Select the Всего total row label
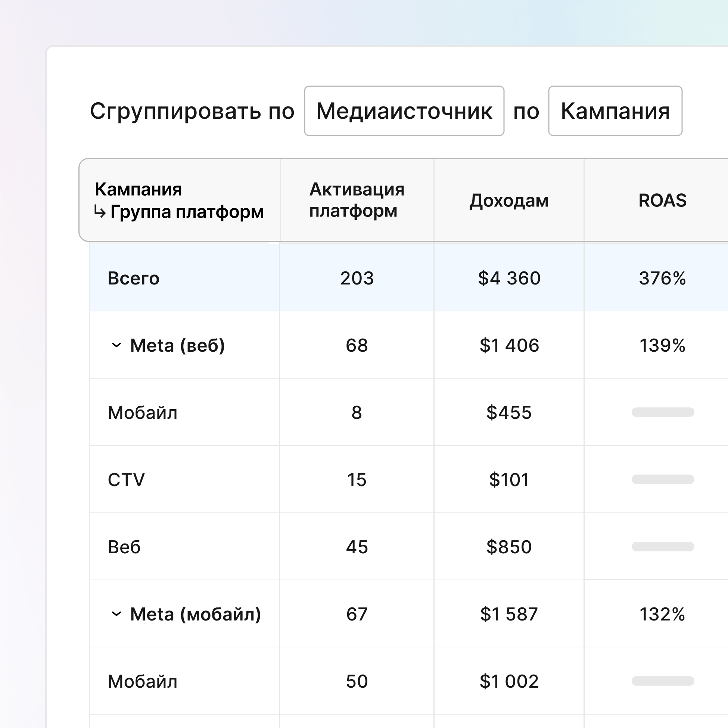Image resolution: width=728 pixels, height=728 pixels. click(134, 278)
